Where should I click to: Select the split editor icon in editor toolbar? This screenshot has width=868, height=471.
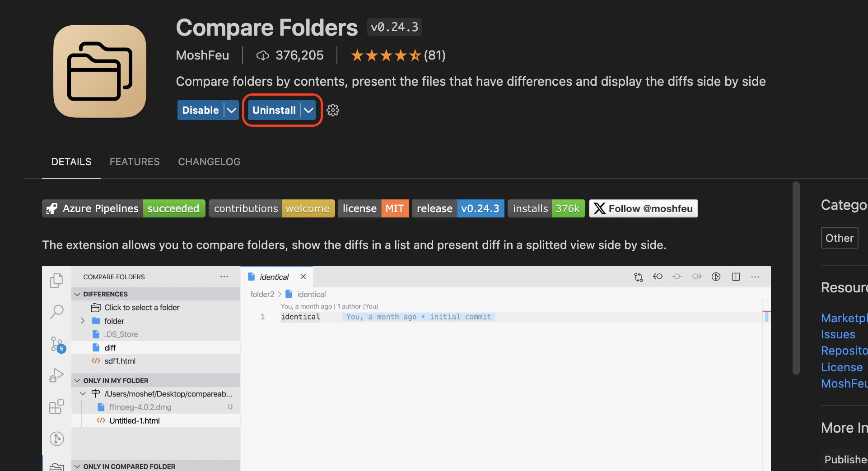(x=736, y=277)
